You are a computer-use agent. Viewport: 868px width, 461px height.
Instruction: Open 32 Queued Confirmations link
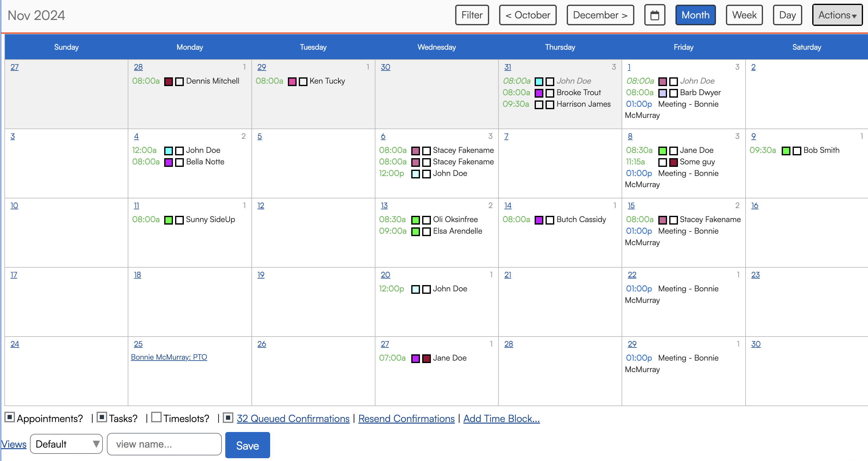click(293, 419)
